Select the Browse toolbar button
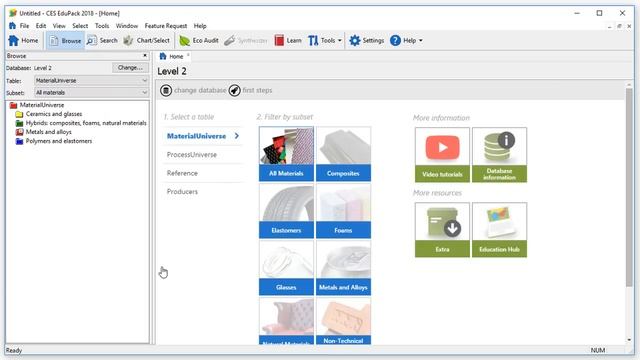Viewport: 640px width, 360px height. point(65,40)
